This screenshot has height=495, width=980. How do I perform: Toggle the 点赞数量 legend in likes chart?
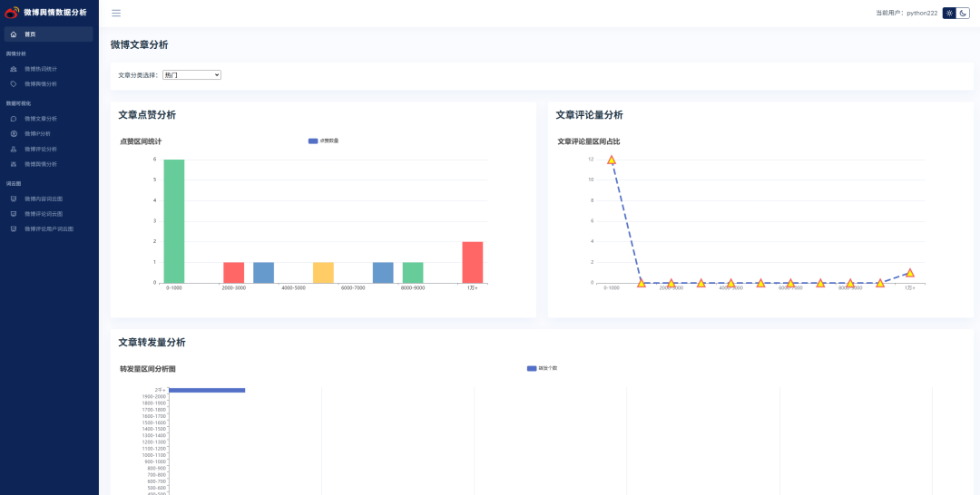pyautogui.click(x=324, y=141)
